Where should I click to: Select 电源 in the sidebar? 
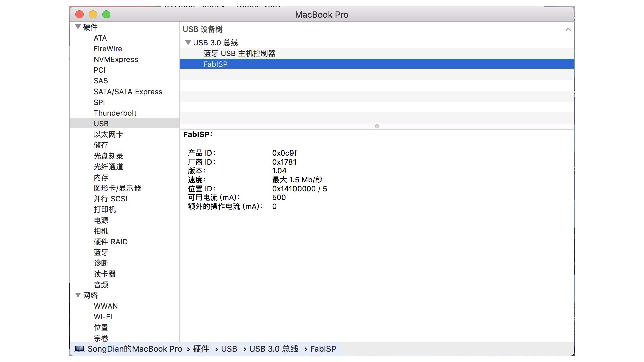(x=101, y=220)
